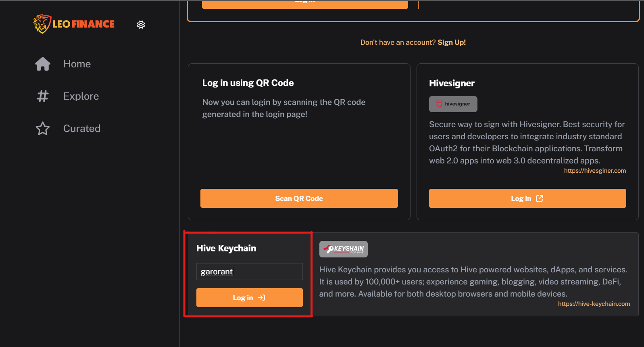644x347 pixels.
Task: Click the arrow icon on Keychain Log in
Action: [262, 297]
